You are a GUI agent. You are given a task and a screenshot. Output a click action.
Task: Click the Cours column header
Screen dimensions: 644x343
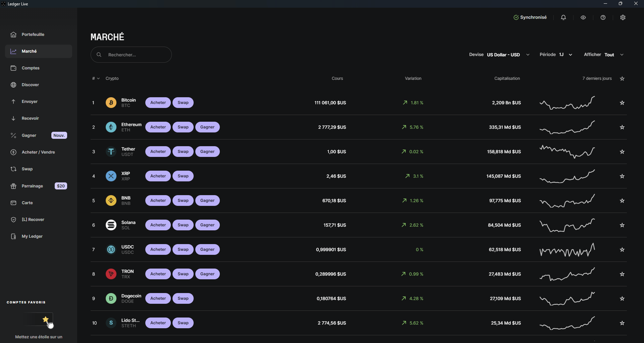pos(337,78)
